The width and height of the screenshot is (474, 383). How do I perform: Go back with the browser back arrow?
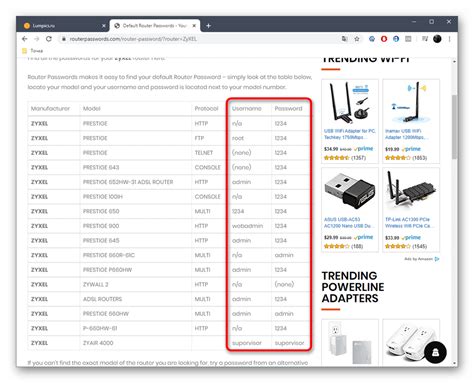(25, 39)
